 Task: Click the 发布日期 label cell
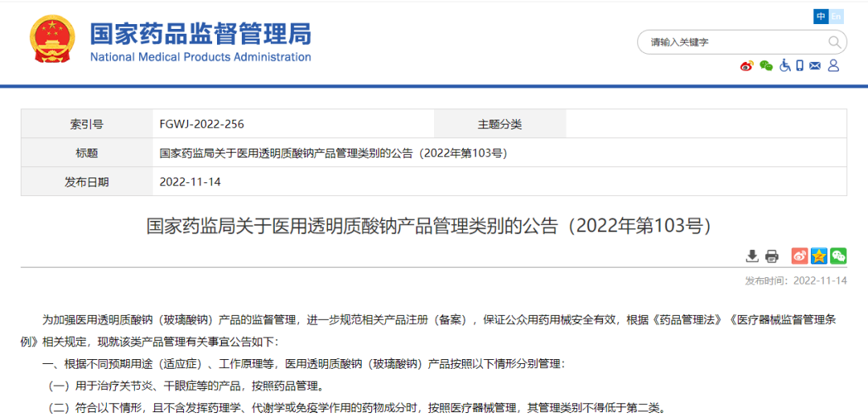click(87, 182)
